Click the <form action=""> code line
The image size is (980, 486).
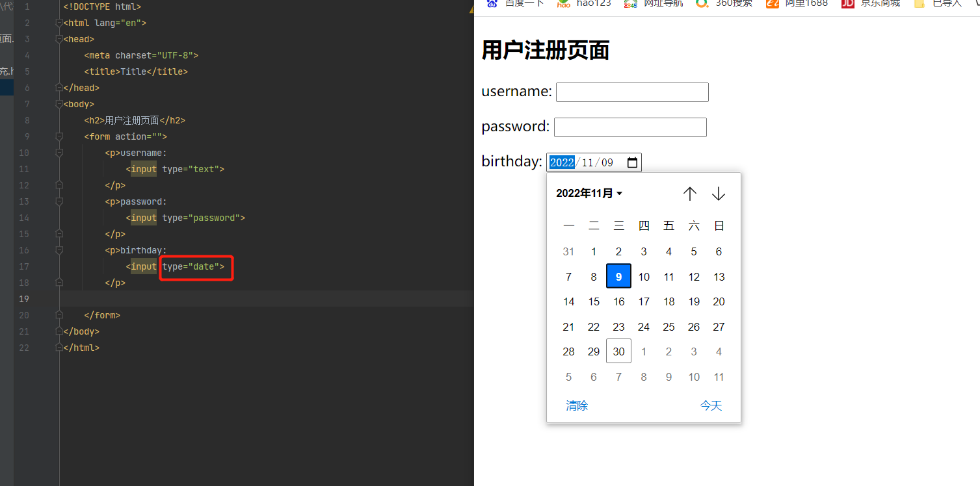tap(126, 136)
